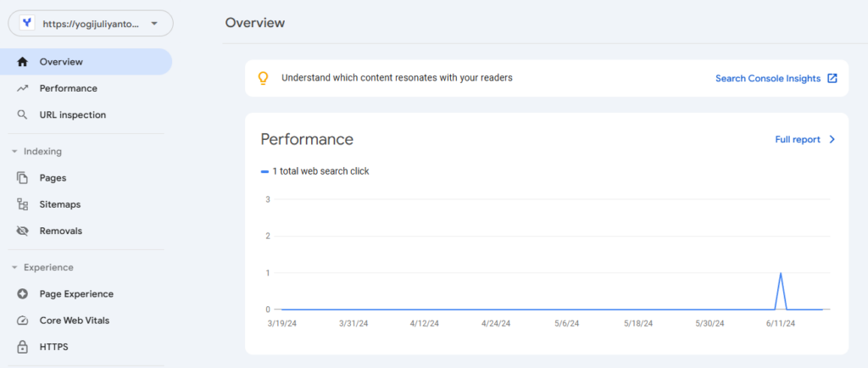Screen dimensions: 868x368
Task: Click the Pages document icon
Action: coord(23,178)
